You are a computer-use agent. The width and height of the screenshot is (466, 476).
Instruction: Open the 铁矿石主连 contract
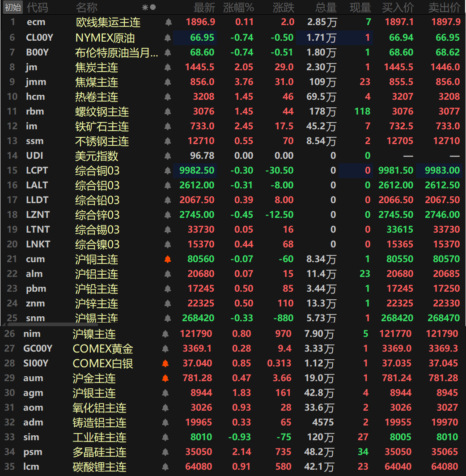(102, 127)
